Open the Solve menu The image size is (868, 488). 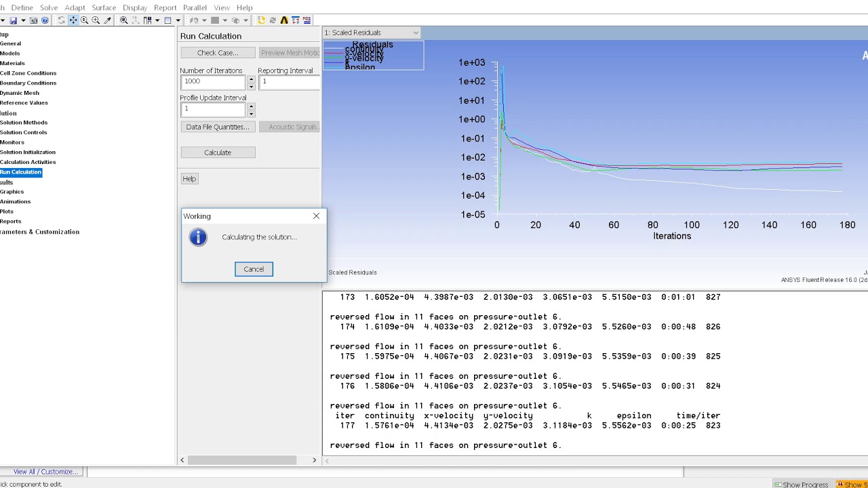tap(49, 7)
